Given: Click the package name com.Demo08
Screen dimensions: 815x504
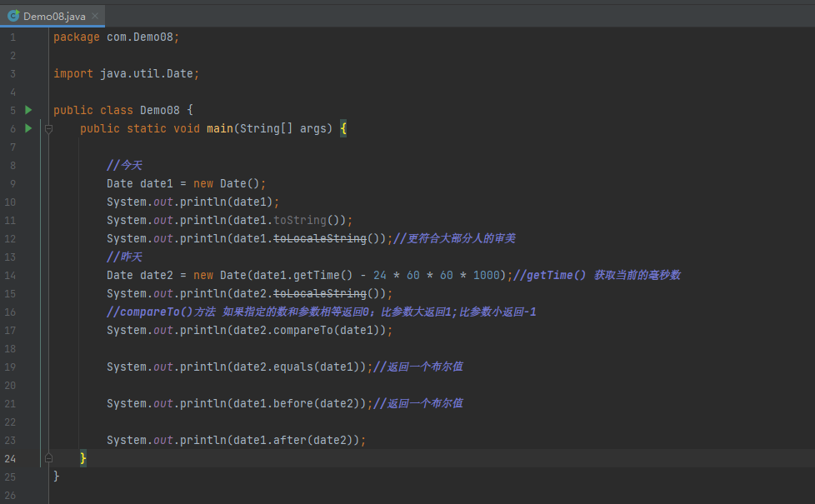Looking at the screenshot, I should point(140,37).
